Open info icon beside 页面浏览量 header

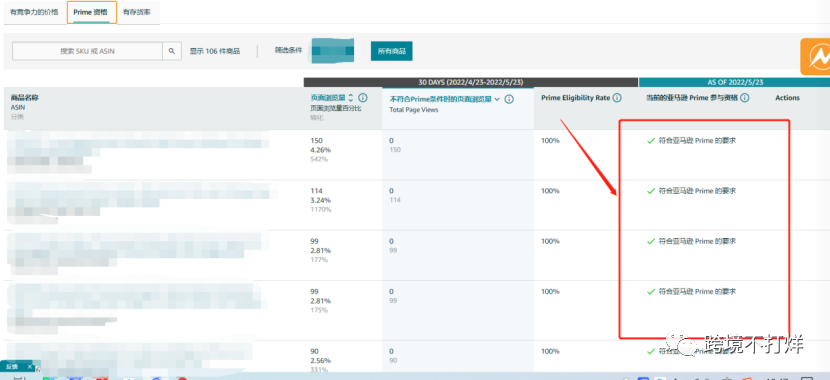tap(363, 98)
